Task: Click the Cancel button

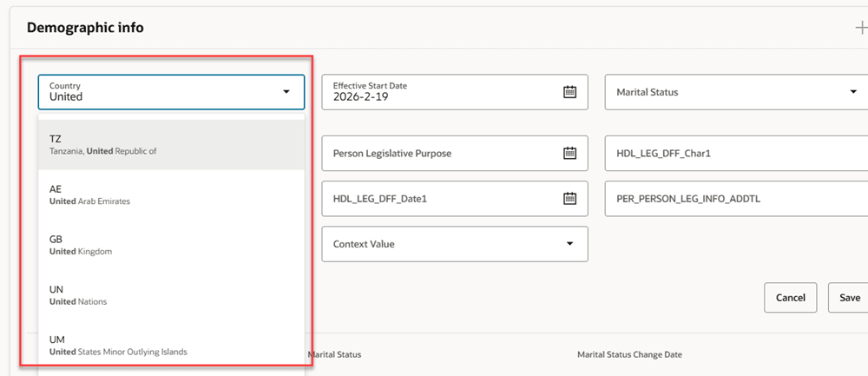Action: tap(790, 298)
